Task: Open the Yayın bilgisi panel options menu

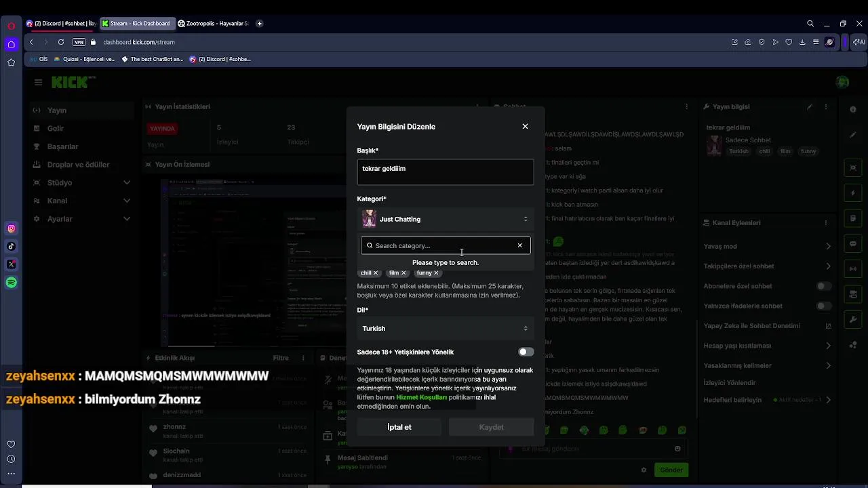Action: tap(826, 106)
